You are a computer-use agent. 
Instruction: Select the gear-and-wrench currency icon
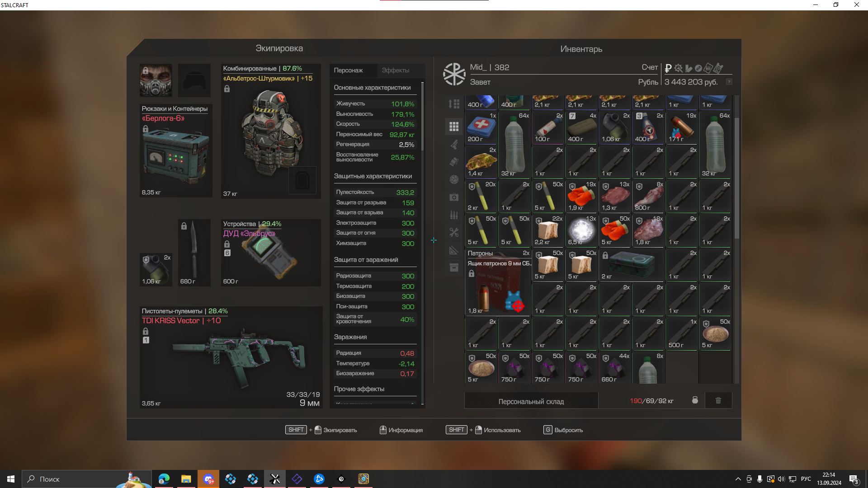(x=678, y=68)
